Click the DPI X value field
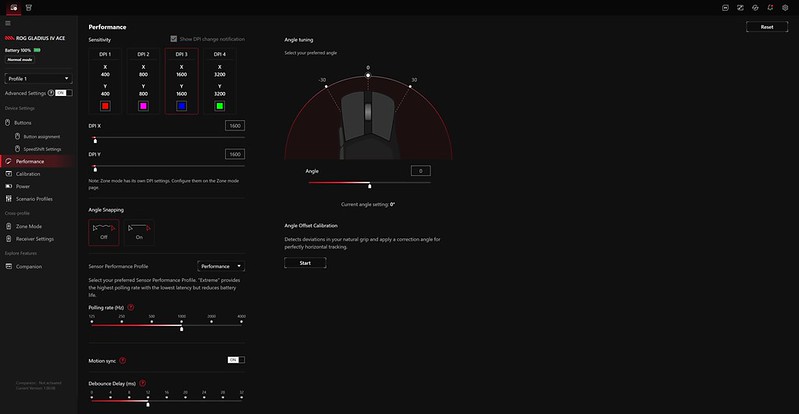 coord(235,125)
